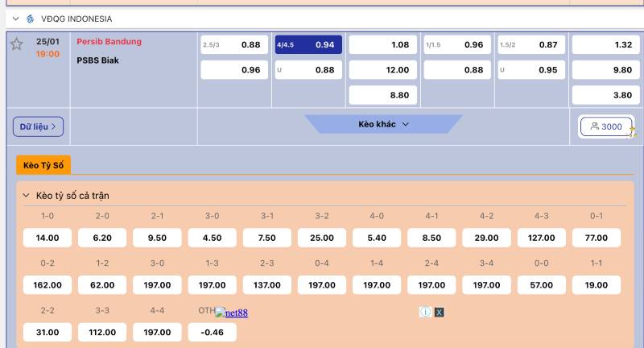Screen dimensions: 644x348
Task: Select the OTH odds -0.46
Action: coord(212,333)
